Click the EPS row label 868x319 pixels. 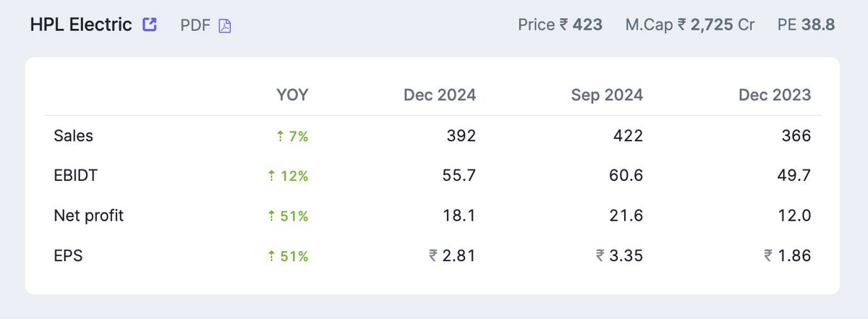tap(69, 255)
